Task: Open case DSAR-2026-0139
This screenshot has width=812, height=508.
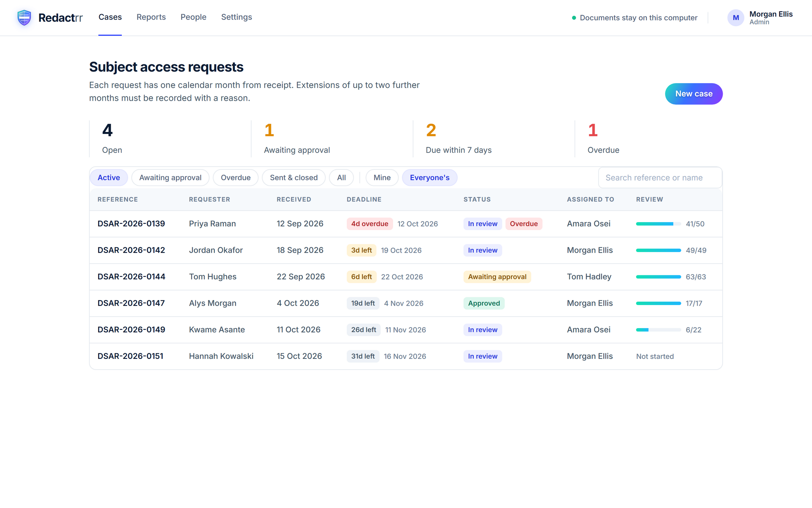Action: point(131,224)
